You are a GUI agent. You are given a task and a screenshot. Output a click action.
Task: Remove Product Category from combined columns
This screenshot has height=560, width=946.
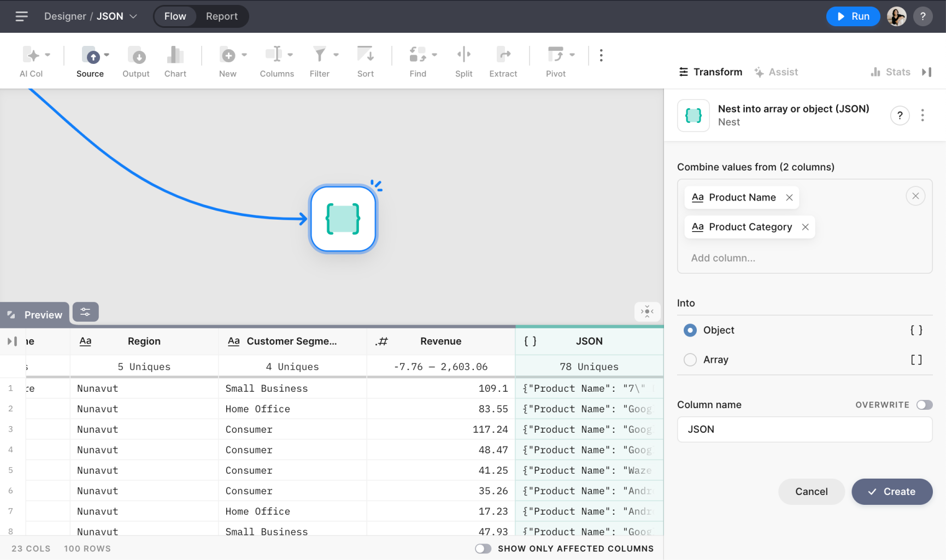tap(805, 227)
